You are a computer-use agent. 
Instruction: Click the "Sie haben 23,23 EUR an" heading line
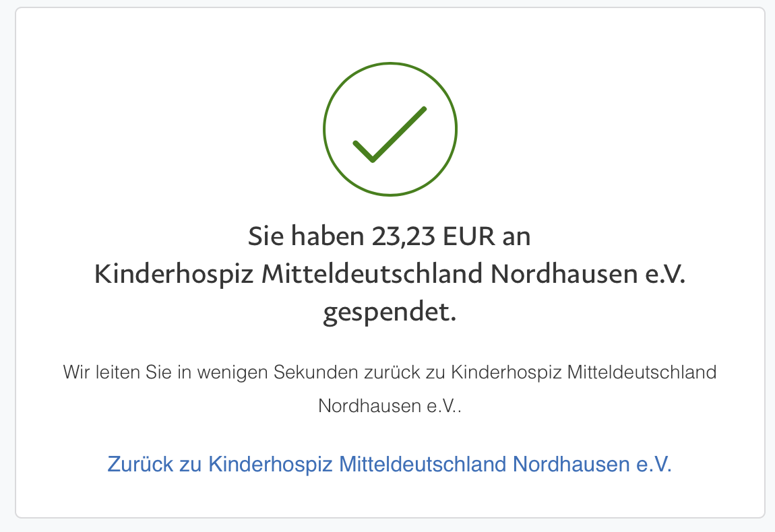[390, 236]
